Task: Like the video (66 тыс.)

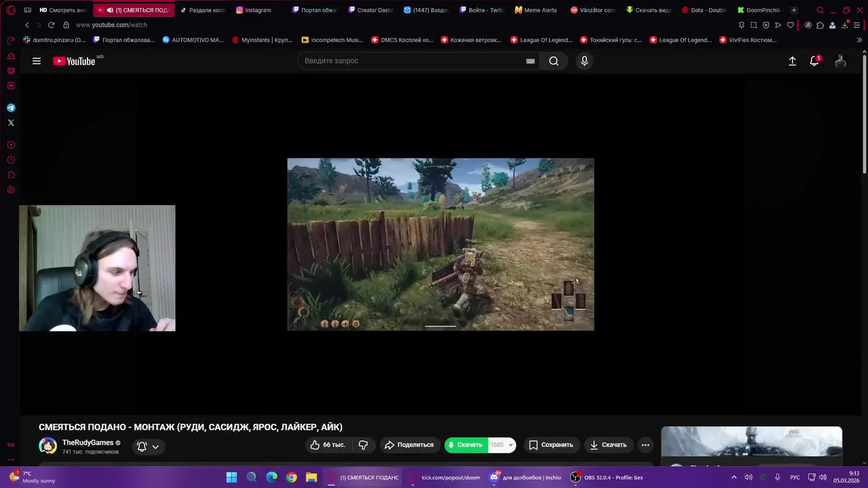Action: pyautogui.click(x=329, y=445)
